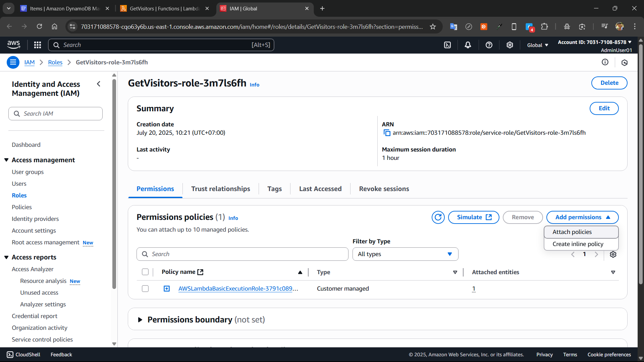Open the info panel icon near breadcrumb

[605, 62]
